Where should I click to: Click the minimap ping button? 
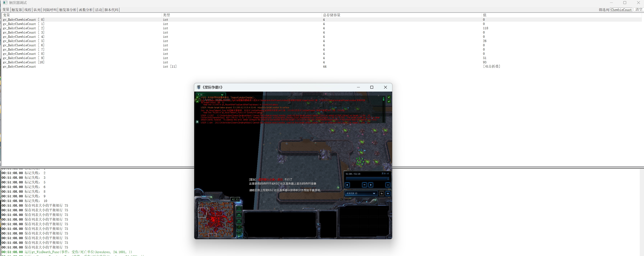[239, 208]
